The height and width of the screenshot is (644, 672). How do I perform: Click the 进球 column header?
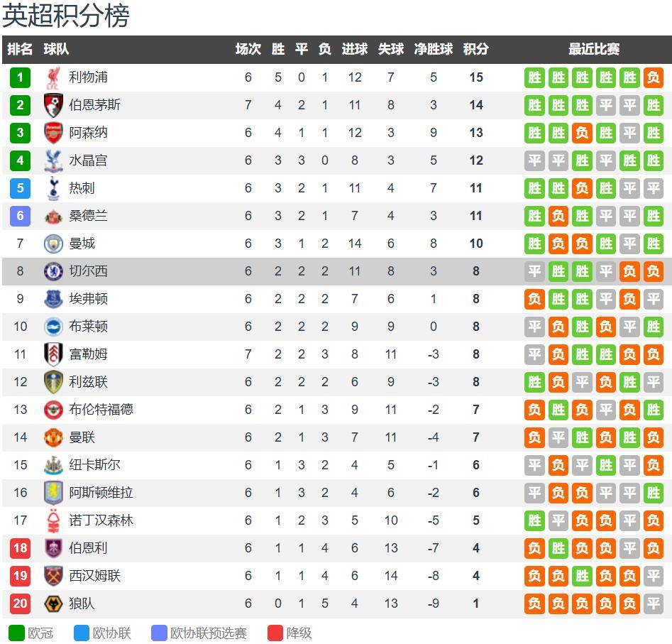(354, 49)
